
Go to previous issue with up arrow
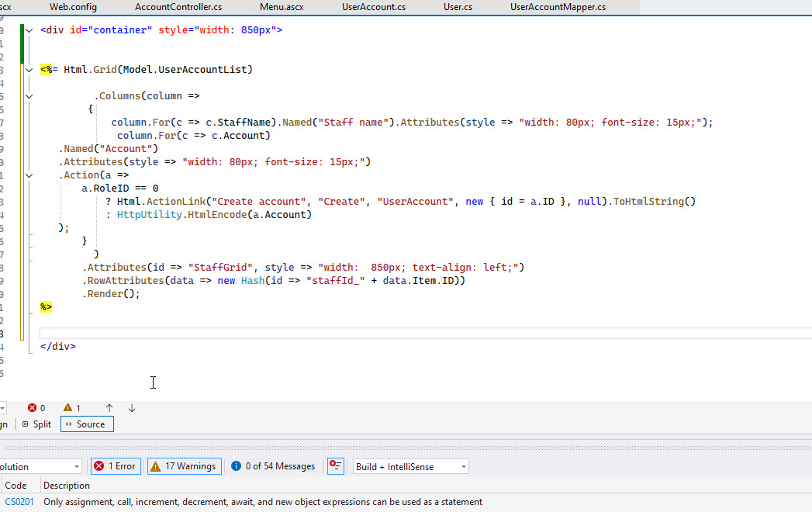click(109, 408)
